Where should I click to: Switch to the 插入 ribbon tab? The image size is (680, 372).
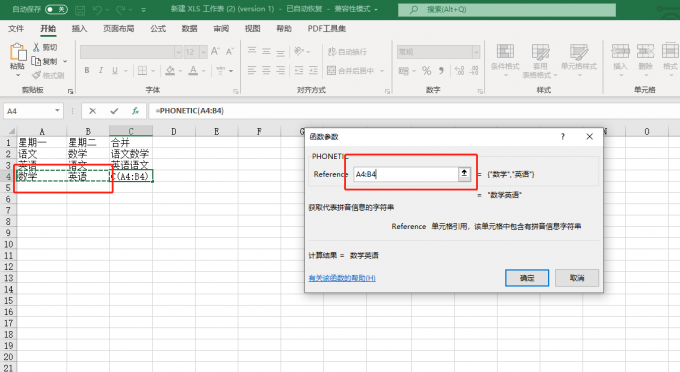(79, 29)
